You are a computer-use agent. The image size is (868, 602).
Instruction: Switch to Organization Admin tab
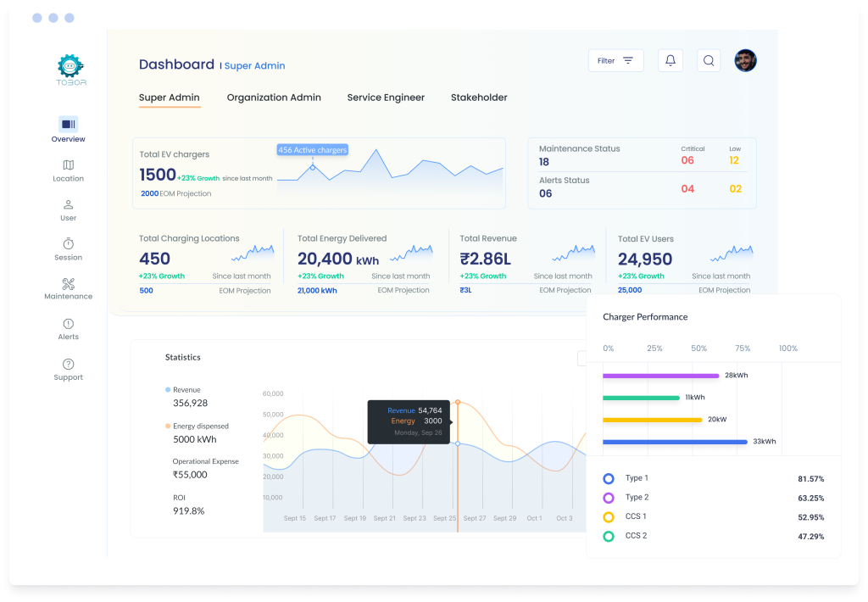274,98
